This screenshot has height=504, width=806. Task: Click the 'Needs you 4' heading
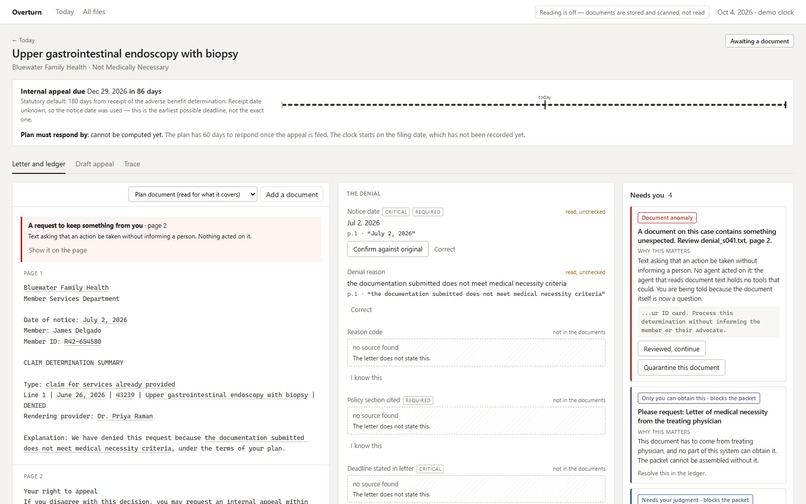click(x=651, y=195)
